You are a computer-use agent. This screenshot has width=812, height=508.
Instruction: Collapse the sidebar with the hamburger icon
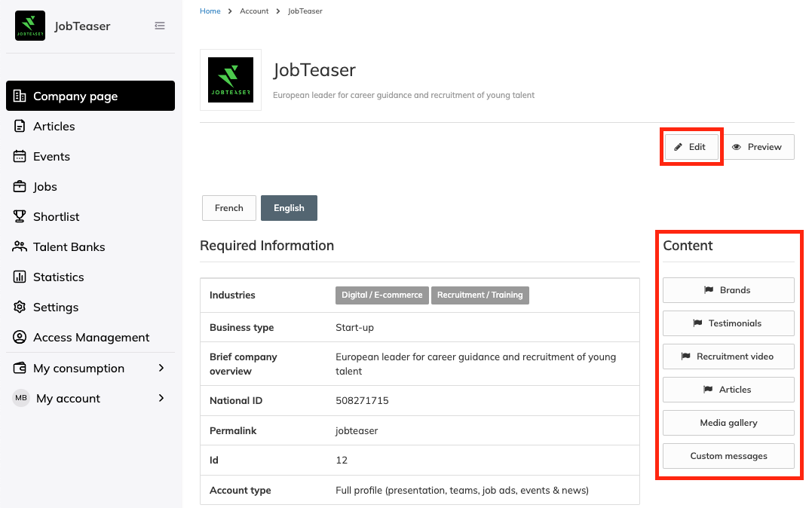tap(160, 26)
